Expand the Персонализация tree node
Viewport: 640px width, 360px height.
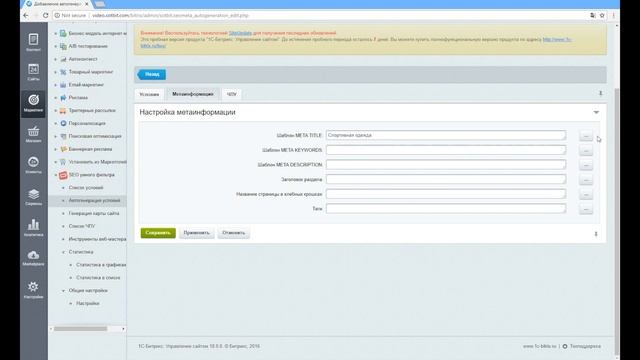tap(56, 124)
